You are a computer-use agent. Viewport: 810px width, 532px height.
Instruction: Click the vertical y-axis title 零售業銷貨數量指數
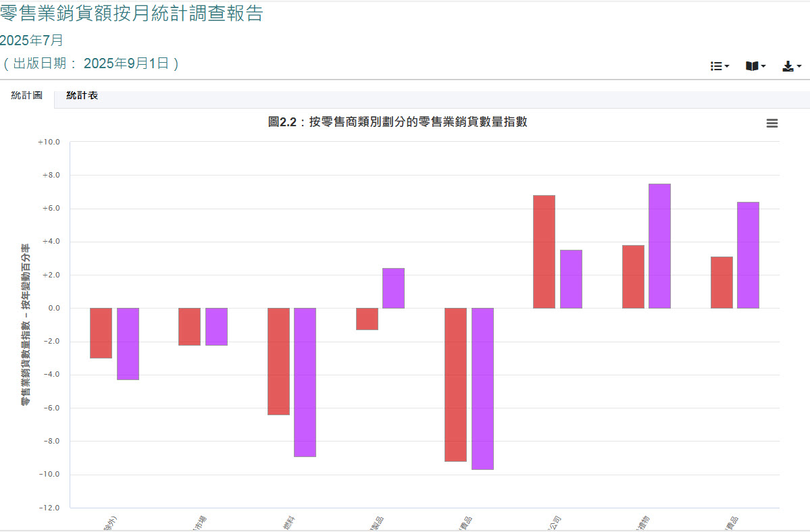25,324
